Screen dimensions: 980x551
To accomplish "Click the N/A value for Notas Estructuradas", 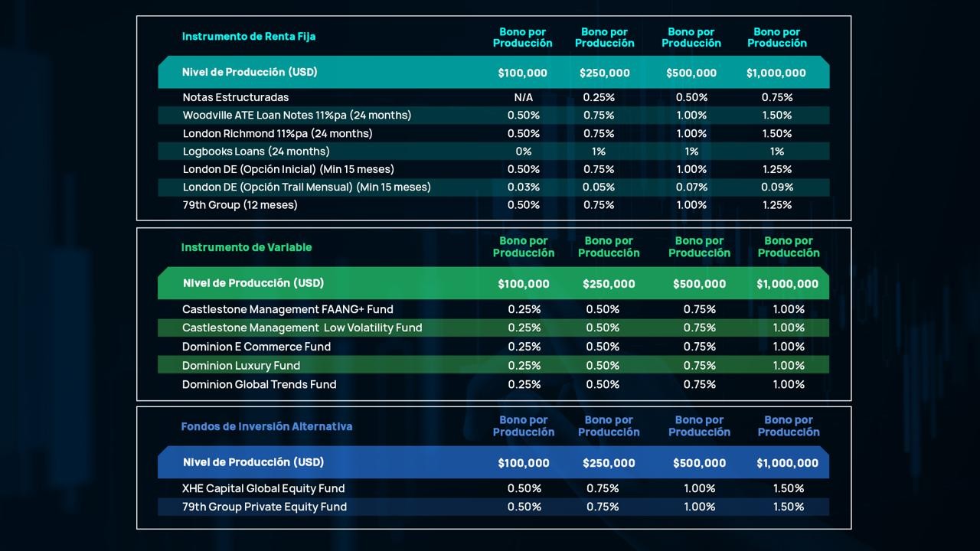I will (x=523, y=97).
